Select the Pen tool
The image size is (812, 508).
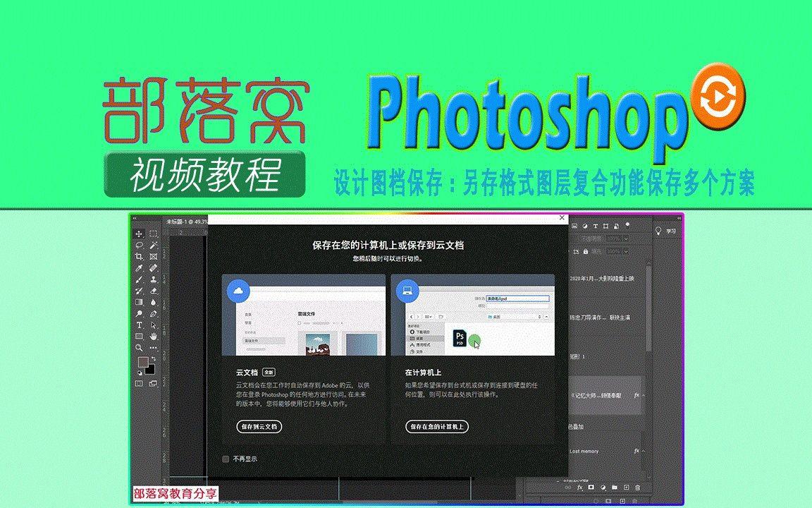153,313
